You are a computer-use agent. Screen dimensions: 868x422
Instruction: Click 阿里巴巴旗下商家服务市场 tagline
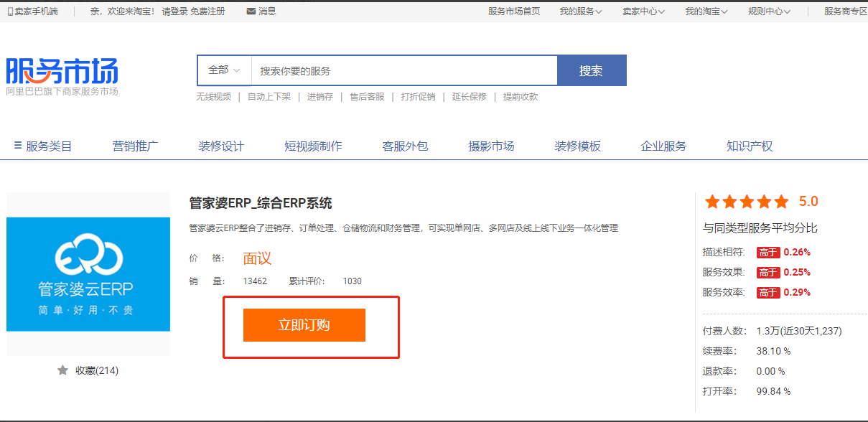pyautogui.click(x=62, y=91)
